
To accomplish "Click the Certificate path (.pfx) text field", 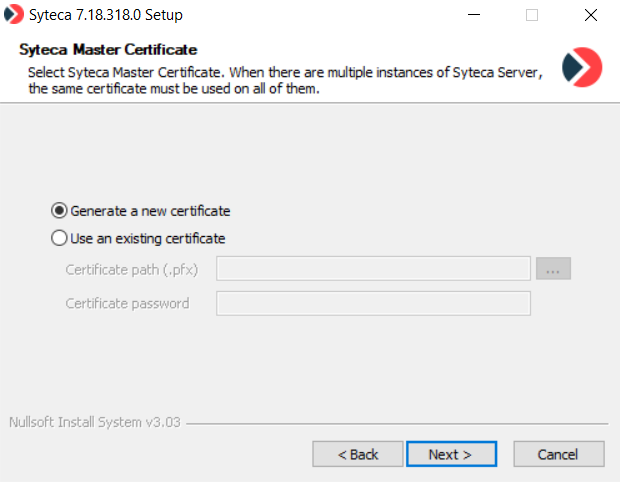I will click(x=372, y=269).
